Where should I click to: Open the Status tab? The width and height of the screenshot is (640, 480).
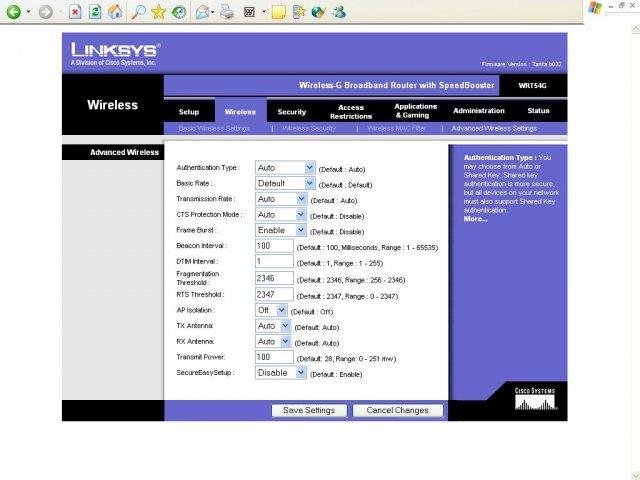[538, 111]
